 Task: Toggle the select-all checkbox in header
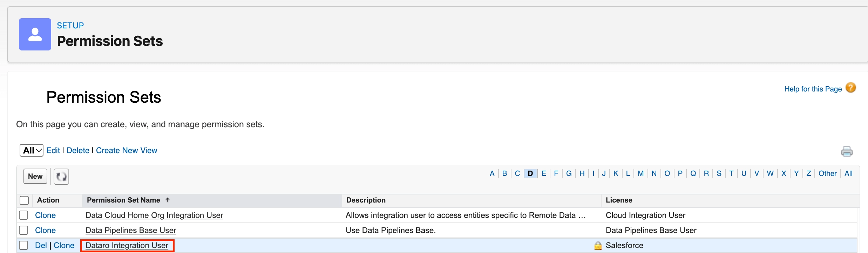coord(24,200)
